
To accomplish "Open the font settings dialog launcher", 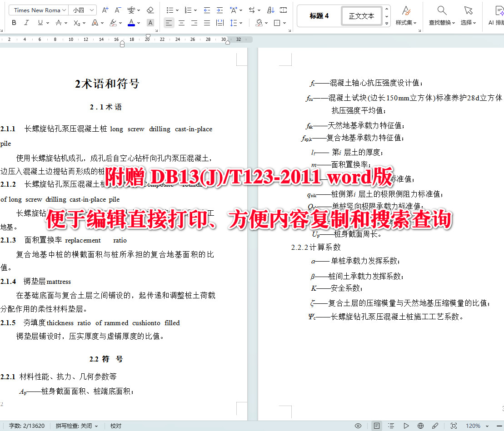I will tap(156, 30).
